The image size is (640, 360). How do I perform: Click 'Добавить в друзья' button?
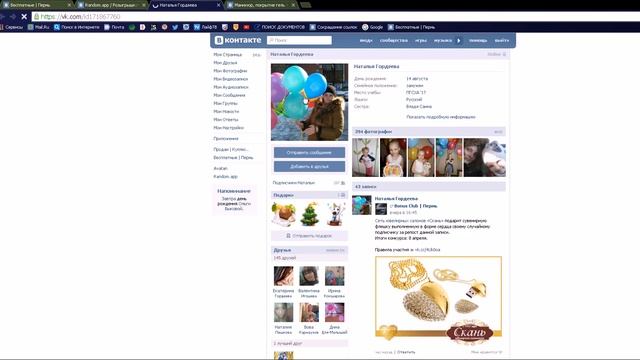tap(309, 167)
